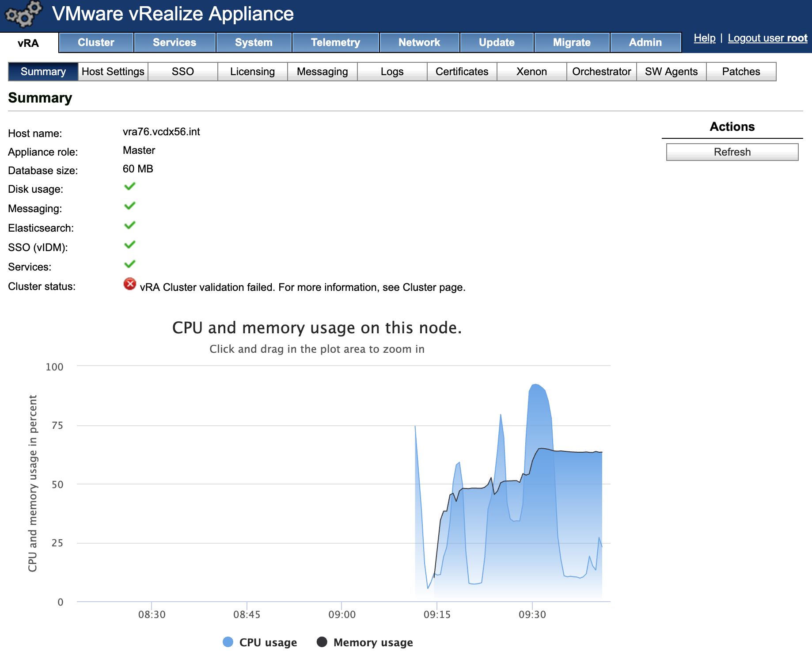Open the Host Settings sub-tab
Image resolution: width=812 pixels, height=656 pixels.
coord(113,72)
